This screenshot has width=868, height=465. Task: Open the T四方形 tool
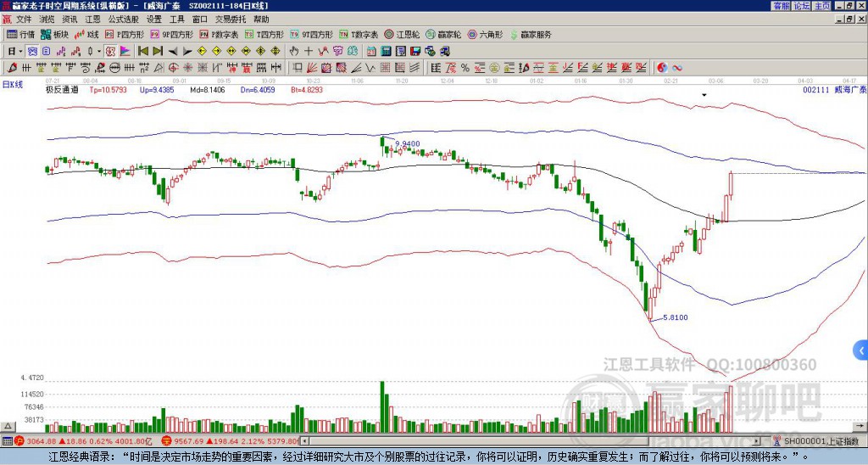pyautogui.click(x=264, y=34)
